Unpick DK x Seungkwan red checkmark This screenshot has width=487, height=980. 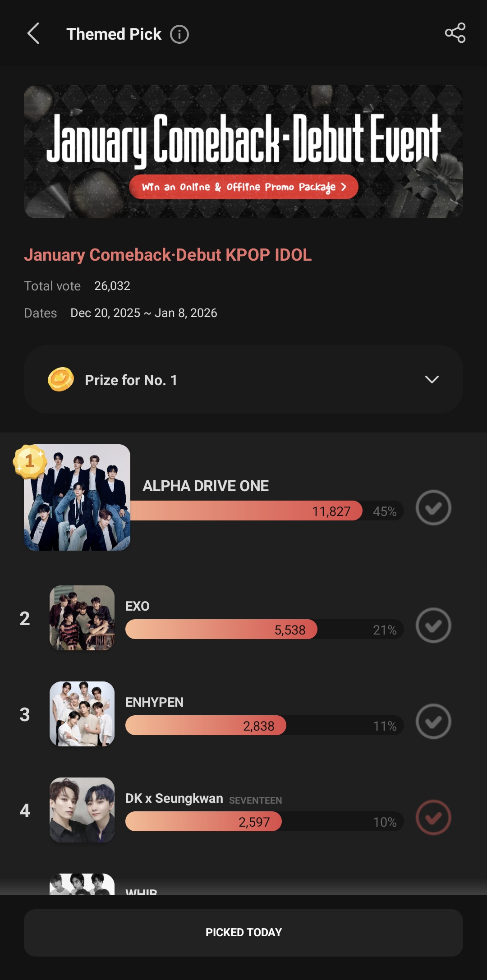(433, 818)
